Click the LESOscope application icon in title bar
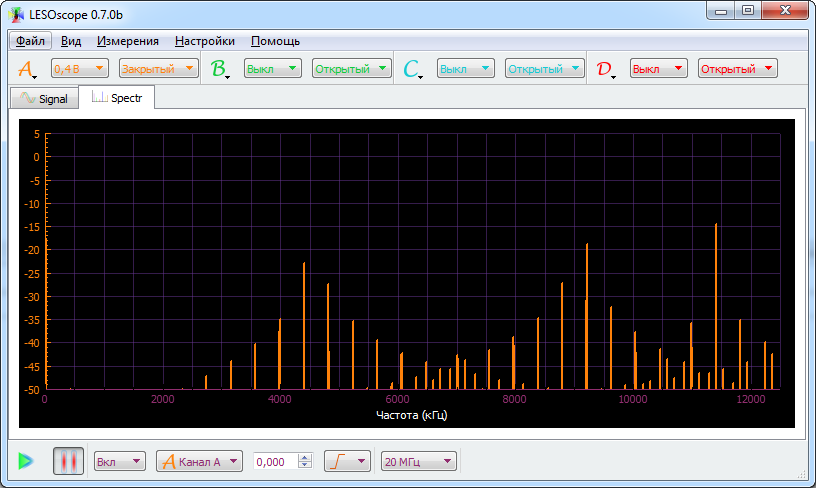Image resolution: width=816 pixels, height=488 pixels. pyautogui.click(x=16, y=15)
